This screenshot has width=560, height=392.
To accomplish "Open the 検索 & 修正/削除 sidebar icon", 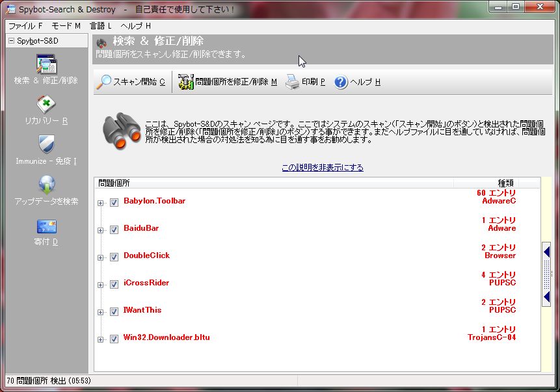I will pos(46,64).
